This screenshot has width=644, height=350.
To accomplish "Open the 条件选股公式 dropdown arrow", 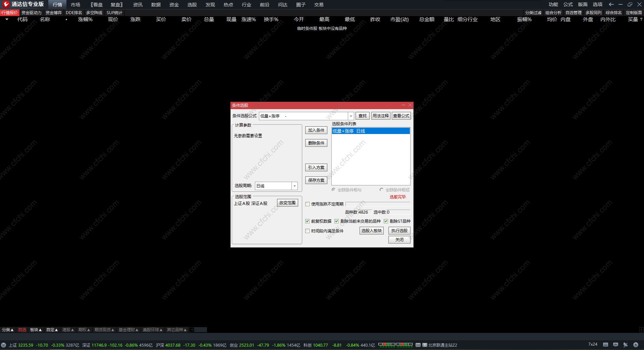I will [351, 116].
